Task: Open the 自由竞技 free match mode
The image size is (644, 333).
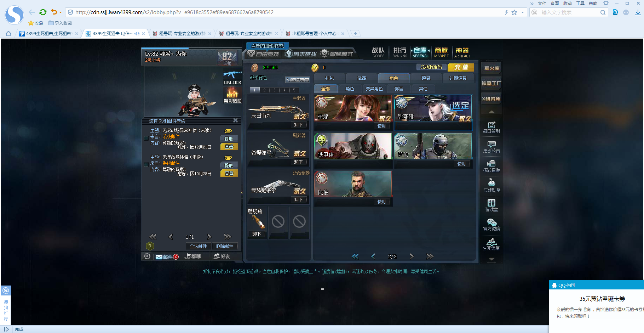Action: coord(264,54)
